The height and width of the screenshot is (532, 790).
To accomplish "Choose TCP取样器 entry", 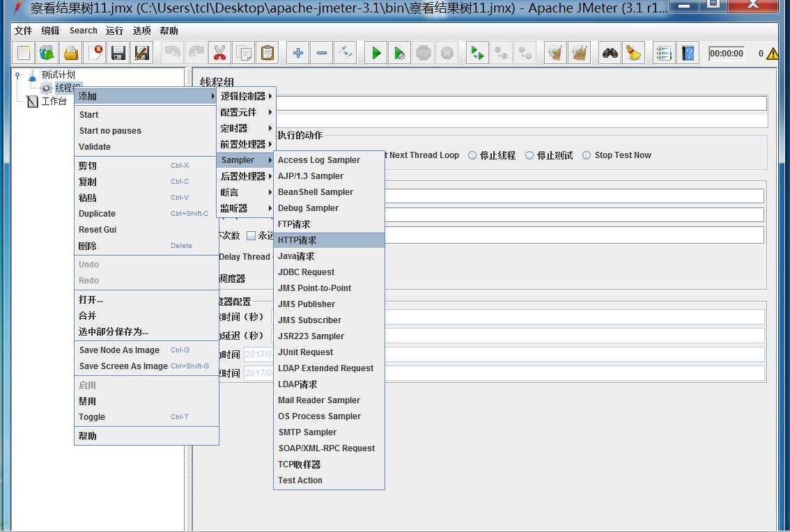I will pyautogui.click(x=329, y=464).
